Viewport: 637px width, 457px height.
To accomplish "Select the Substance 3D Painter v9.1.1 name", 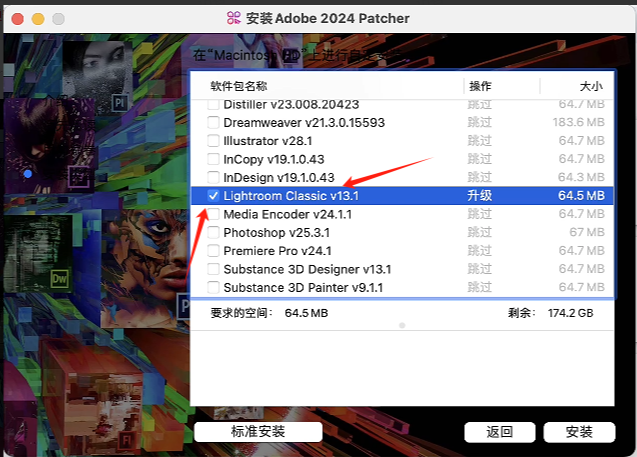I will (x=303, y=288).
